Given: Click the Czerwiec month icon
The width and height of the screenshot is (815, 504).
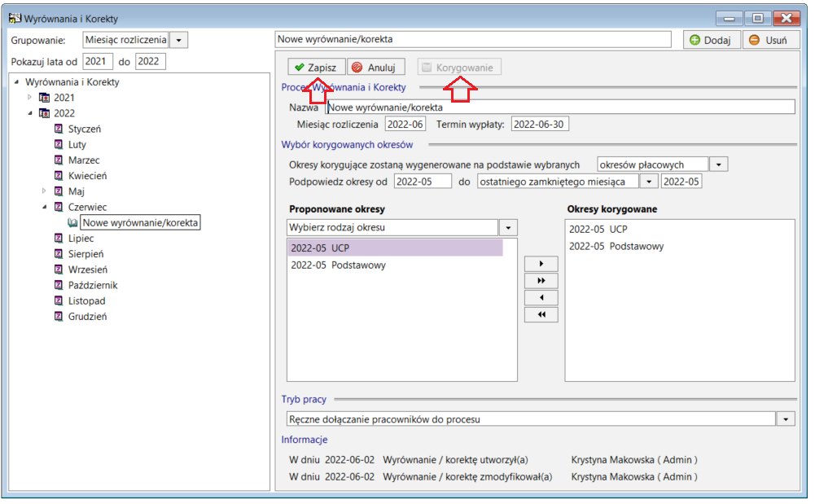Looking at the screenshot, I should pyautogui.click(x=59, y=206).
